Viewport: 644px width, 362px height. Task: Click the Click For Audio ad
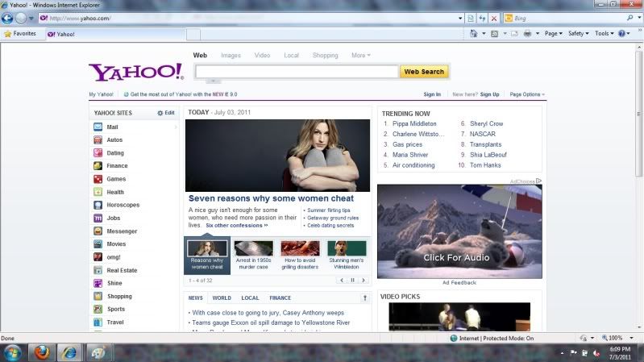pyautogui.click(x=459, y=231)
